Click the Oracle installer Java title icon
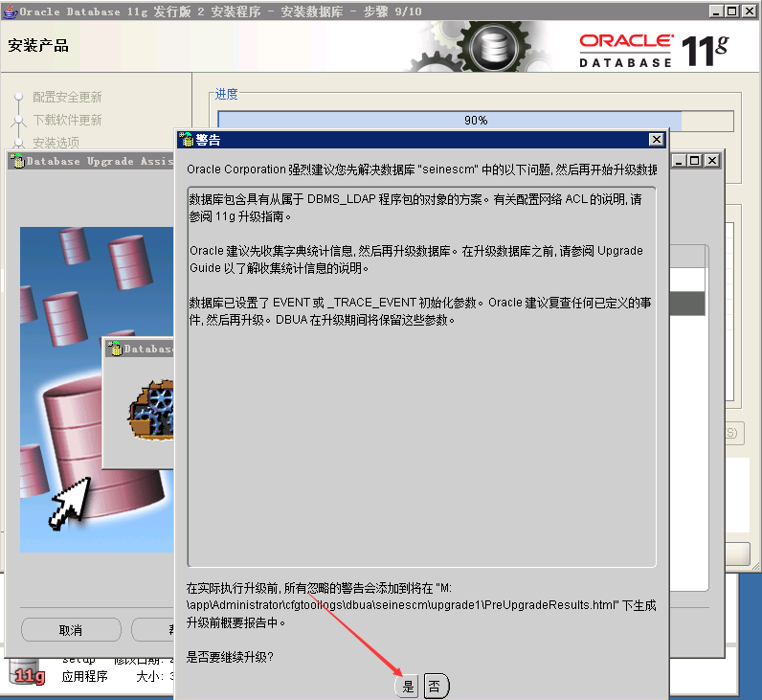The height and width of the screenshot is (700, 762). click(10, 11)
